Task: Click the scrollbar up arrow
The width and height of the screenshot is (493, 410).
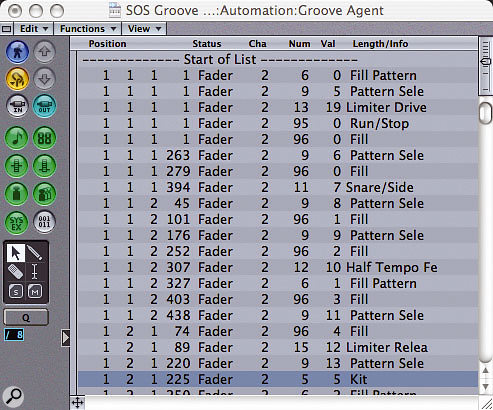Action: [x=485, y=371]
